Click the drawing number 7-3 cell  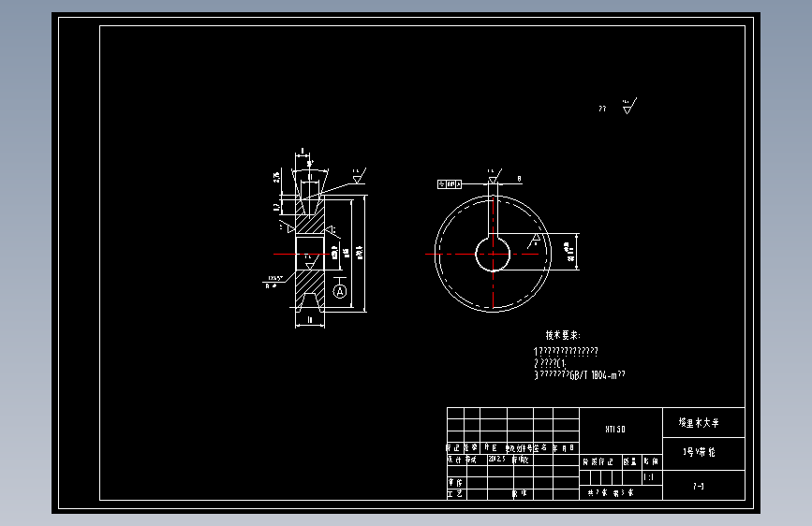coord(703,486)
